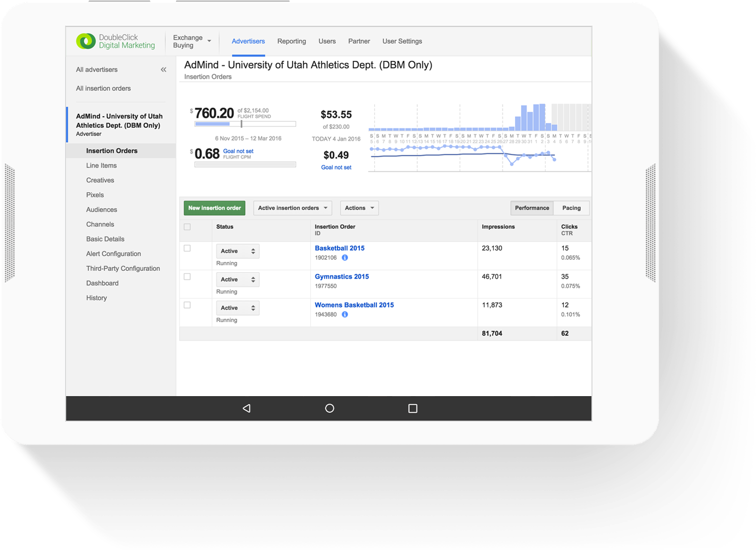The width and height of the screenshot is (756, 550).
Task: Open Gymnastics 2015 insertion order link
Action: tap(341, 277)
